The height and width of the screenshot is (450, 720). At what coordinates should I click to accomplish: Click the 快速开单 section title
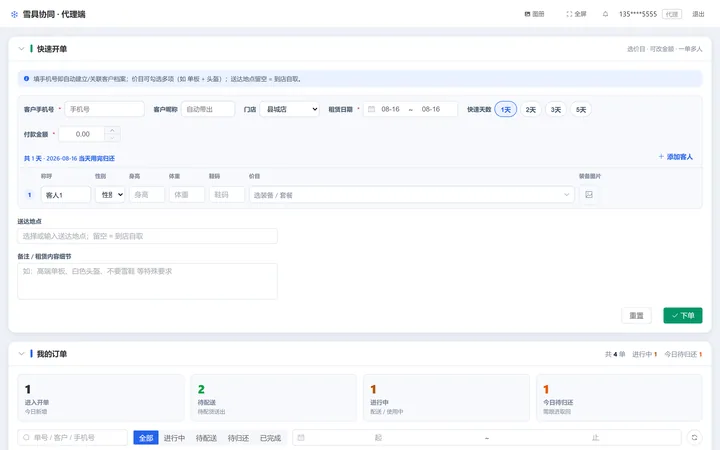(x=52, y=49)
